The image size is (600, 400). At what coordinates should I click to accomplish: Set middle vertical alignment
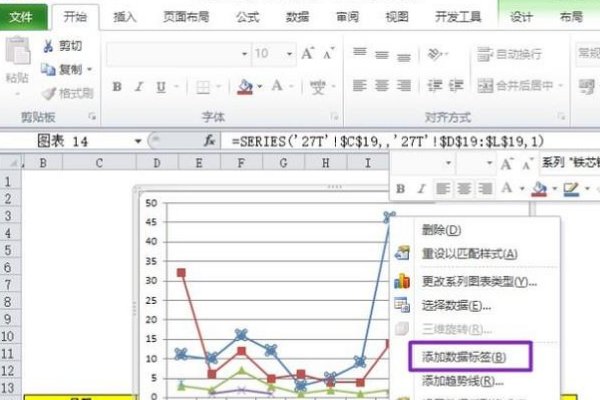tap(382, 55)
